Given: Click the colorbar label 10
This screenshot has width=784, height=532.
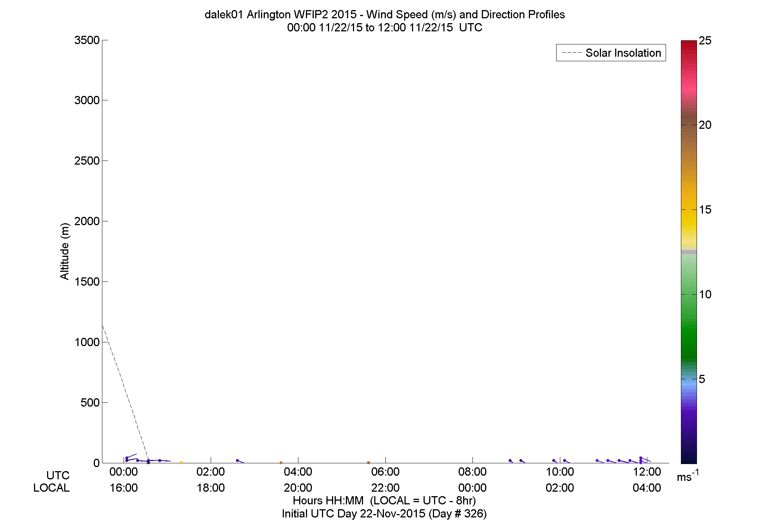Looking at the screenshot, I should (x=705, y=295).
